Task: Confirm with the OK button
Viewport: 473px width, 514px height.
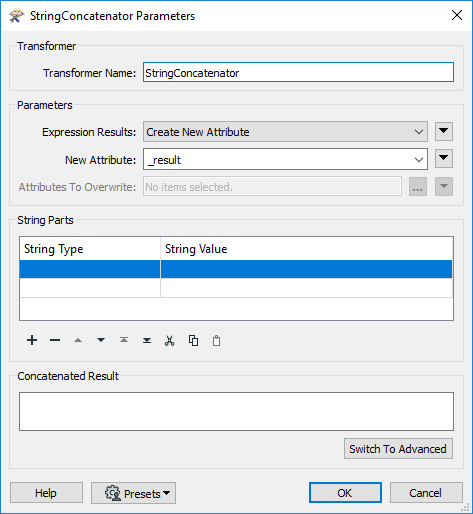Action: 345,493
